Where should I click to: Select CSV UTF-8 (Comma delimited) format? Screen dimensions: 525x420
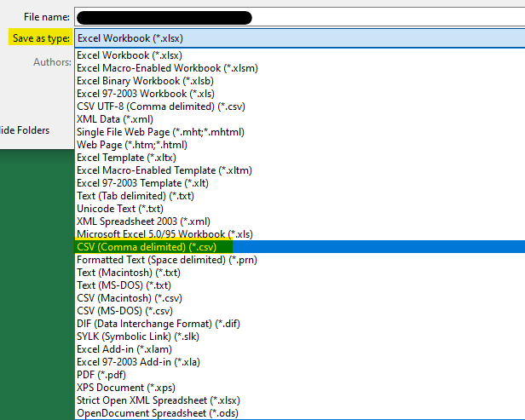[x=162, y=106]
